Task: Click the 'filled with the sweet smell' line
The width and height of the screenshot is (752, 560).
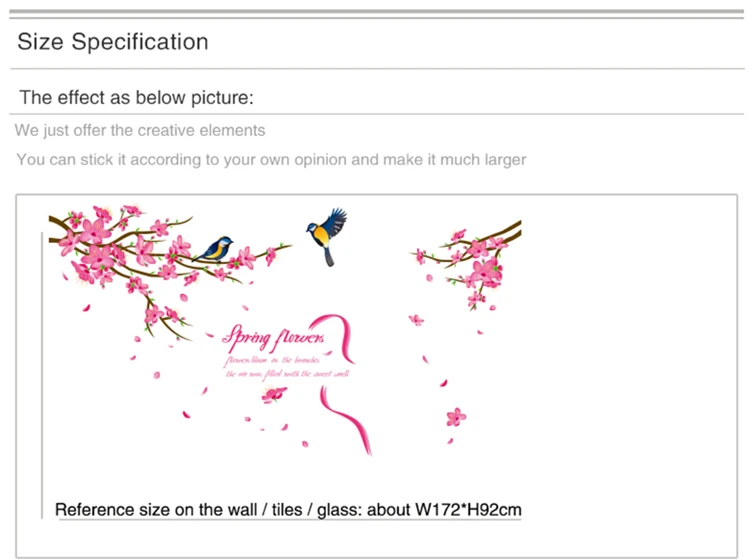Action: coord(287,374)
